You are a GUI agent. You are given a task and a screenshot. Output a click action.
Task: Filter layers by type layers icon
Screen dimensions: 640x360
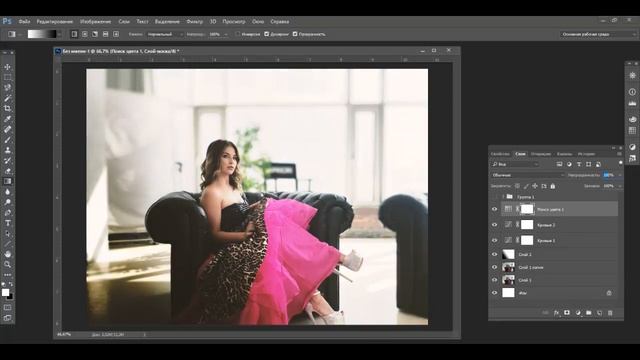pos(579,164)
